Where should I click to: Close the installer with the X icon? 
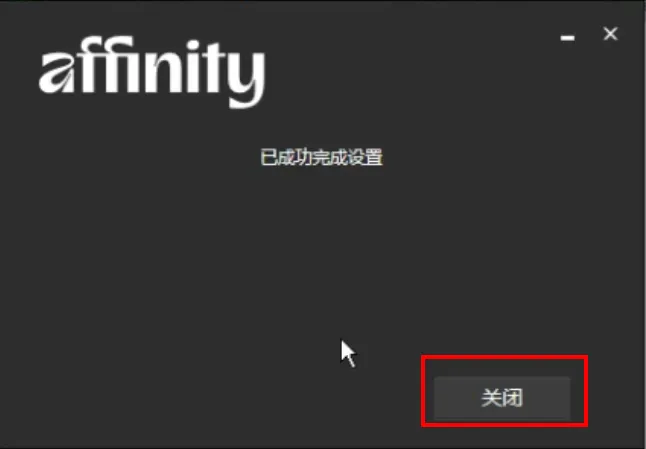pos(610,34)
